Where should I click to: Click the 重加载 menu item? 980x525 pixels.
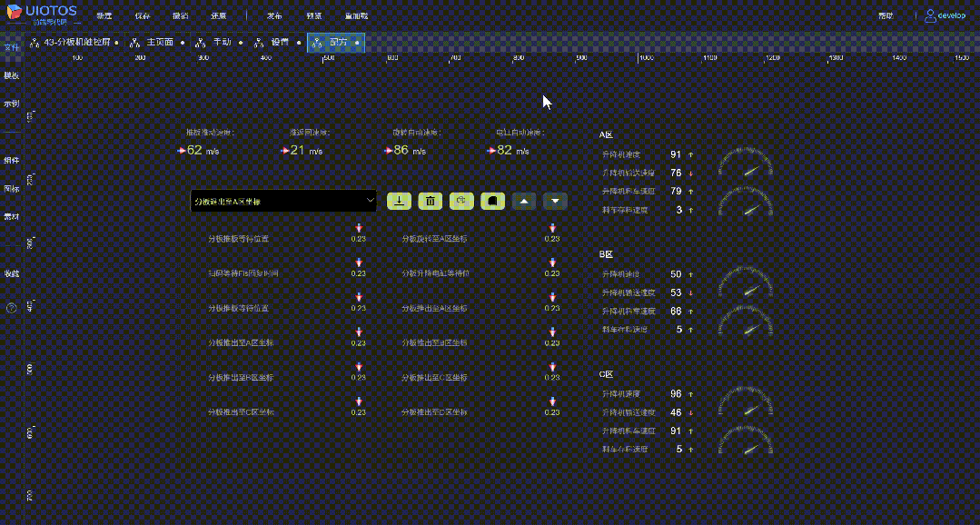pos(356,15)
